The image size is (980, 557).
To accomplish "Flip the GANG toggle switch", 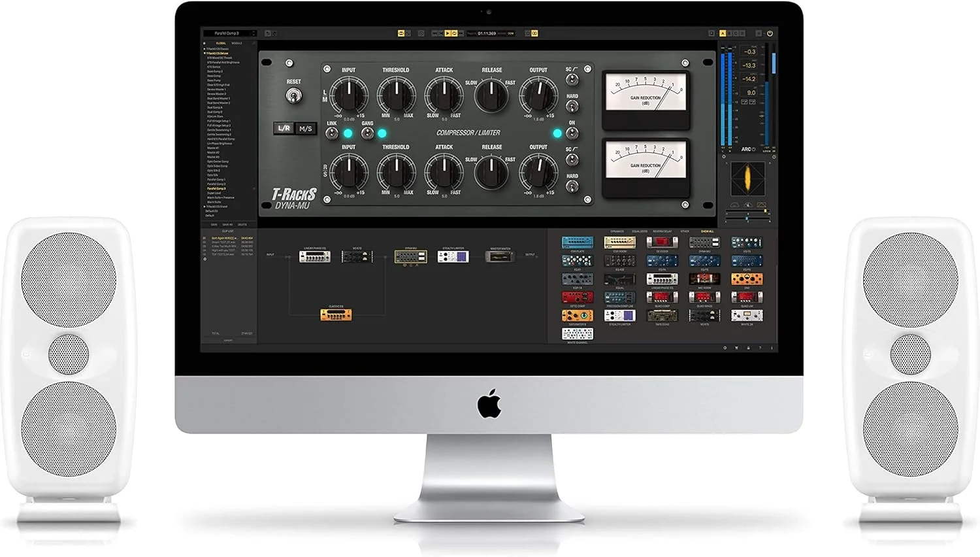I will (x=368, y=133).
